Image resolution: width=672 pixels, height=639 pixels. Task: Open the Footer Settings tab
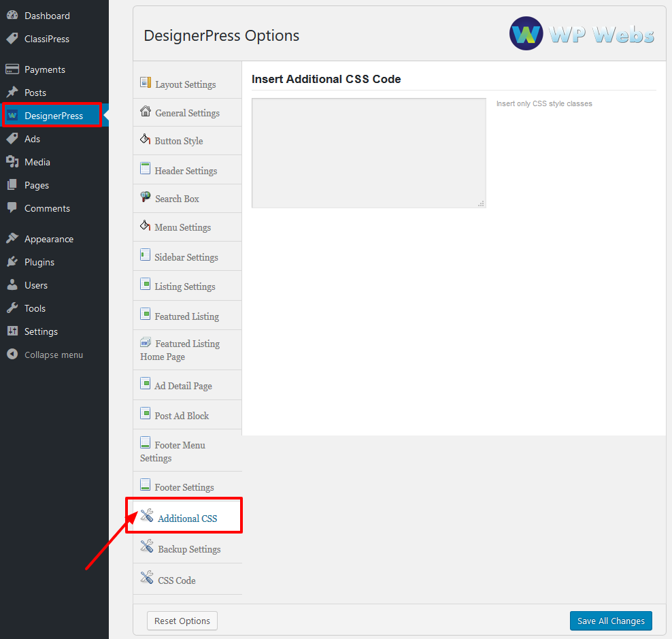click(x=187, y=487)
